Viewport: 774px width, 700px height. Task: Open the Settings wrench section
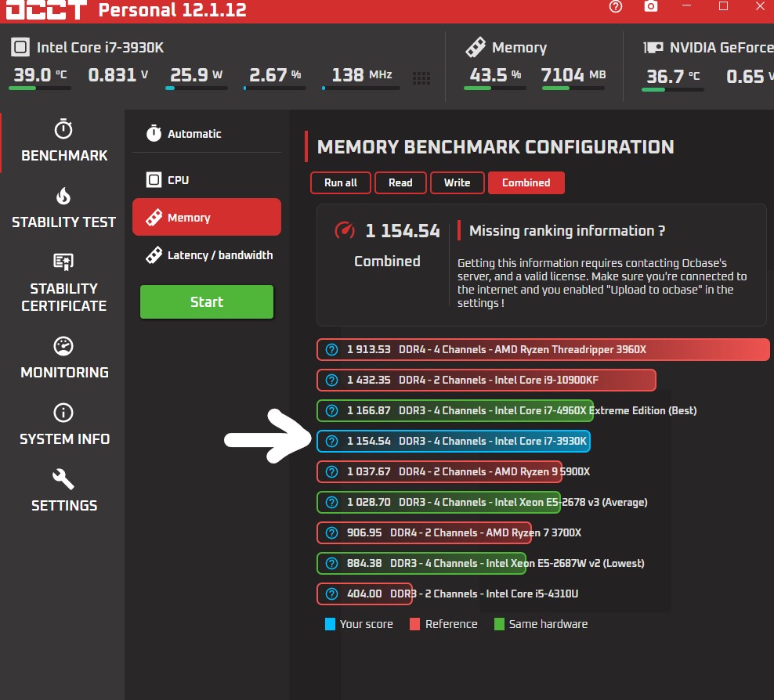[x=63, y=491]
